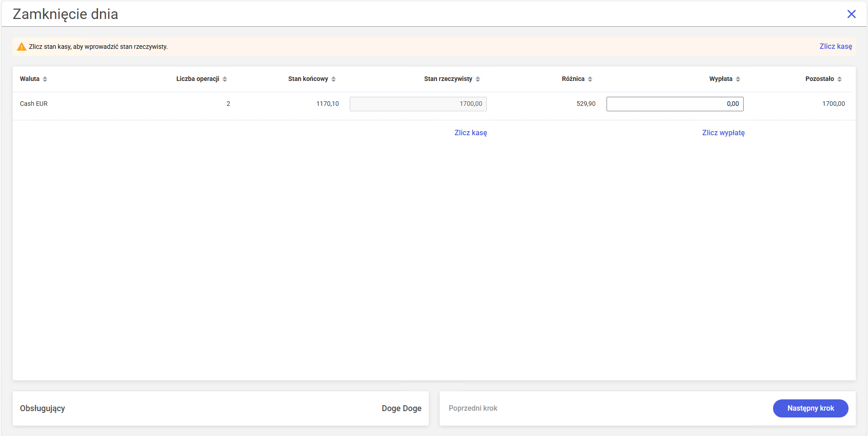Viewport: 868px width, 436px height.
Task: Click the Obsługujący label
Action: [43, 408]
